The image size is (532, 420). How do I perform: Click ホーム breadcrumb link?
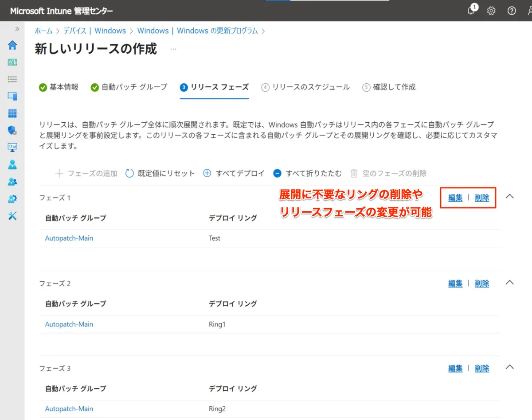pyautogui.click(x=43, y=31)
